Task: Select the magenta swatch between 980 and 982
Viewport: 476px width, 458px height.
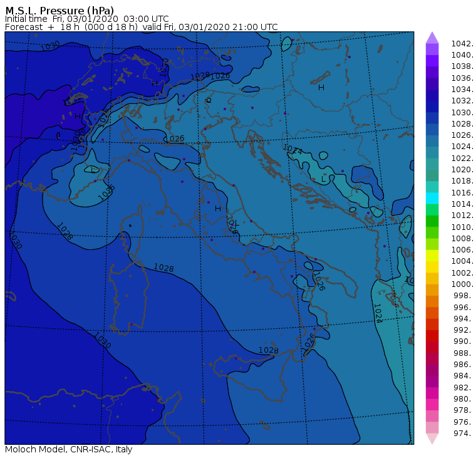Action: (x=432, y=393)
